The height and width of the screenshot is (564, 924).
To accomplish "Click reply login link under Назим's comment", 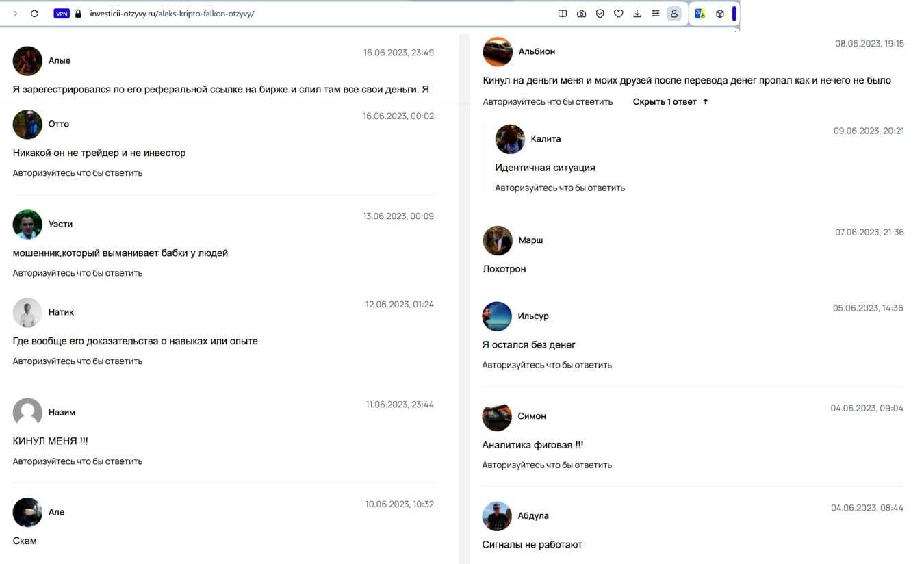I will (77, 461).
